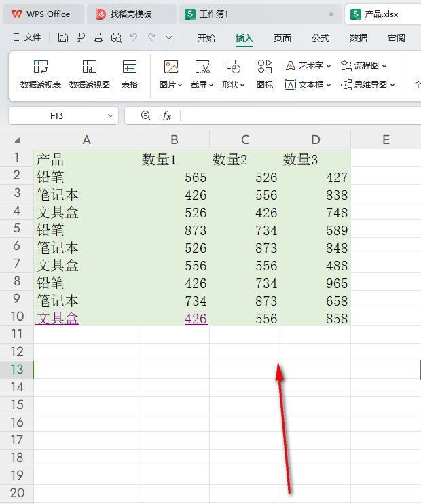Viewport: 421px width, 504px height.
Task: Click the Undo arrow icon
Action: [134, 37]
